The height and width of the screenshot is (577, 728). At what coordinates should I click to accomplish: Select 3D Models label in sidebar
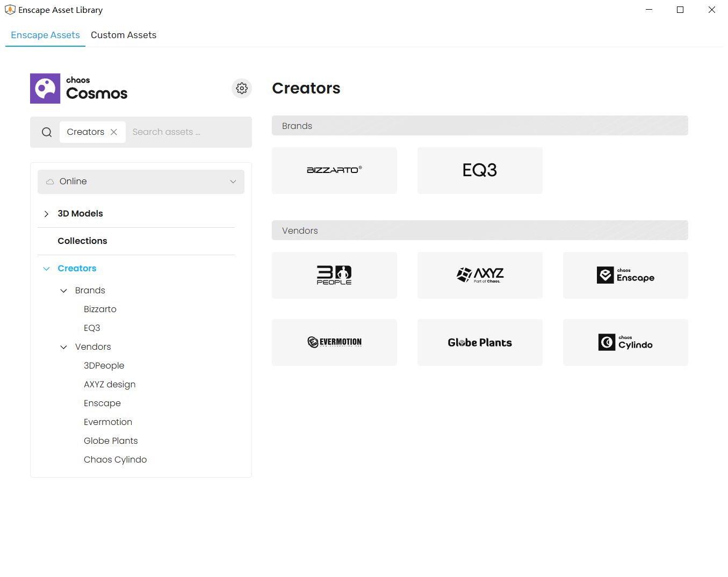tap(80, 213)
